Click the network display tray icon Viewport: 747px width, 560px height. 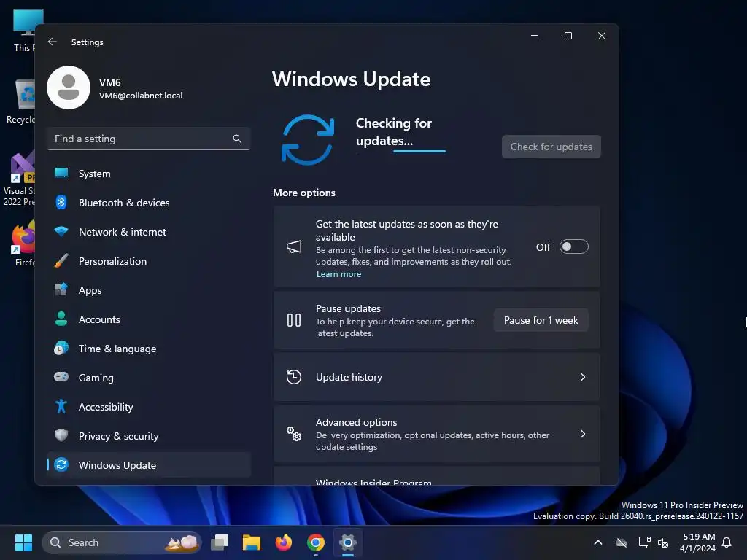(644, 542)
